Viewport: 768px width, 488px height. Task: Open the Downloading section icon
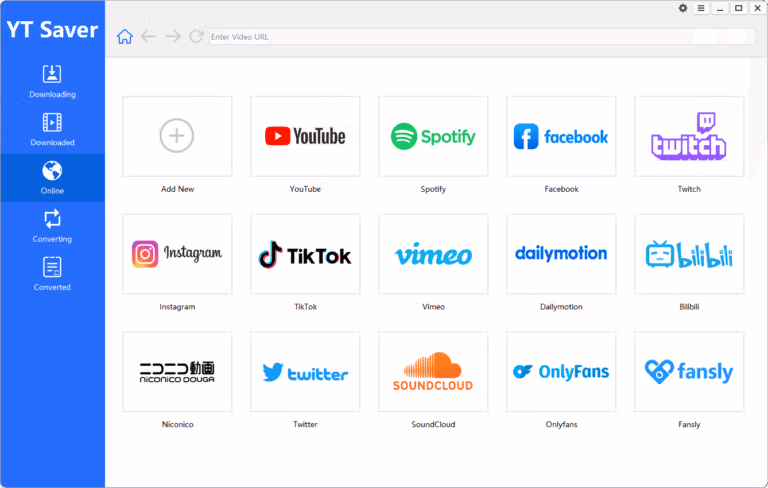[x=52, y=74]
